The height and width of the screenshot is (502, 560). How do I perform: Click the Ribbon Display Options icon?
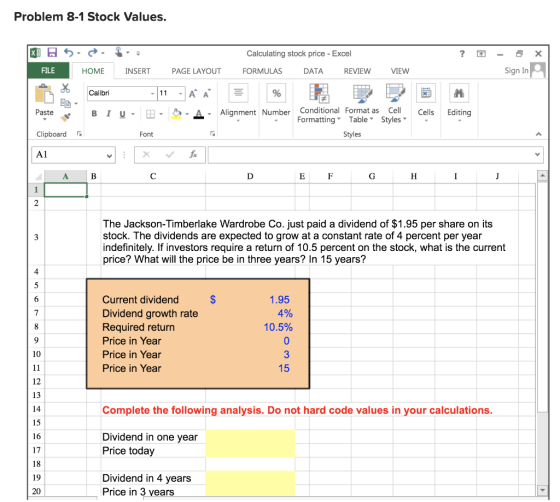481,54
